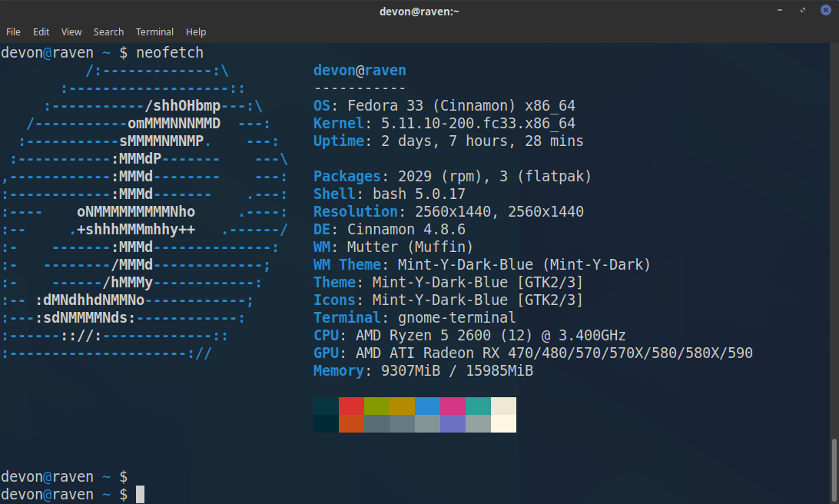Click the magenta pink color swatch
The image size is (839, 504).
tap(453, 406)
